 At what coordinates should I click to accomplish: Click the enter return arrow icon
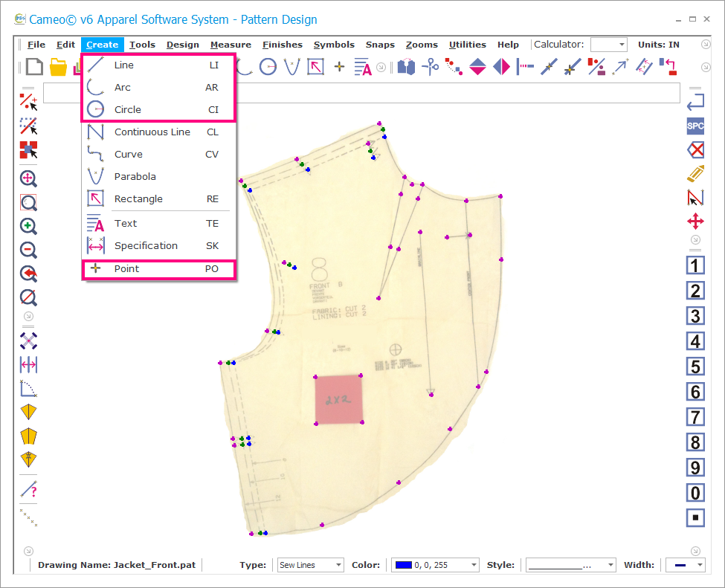point(695,102)
